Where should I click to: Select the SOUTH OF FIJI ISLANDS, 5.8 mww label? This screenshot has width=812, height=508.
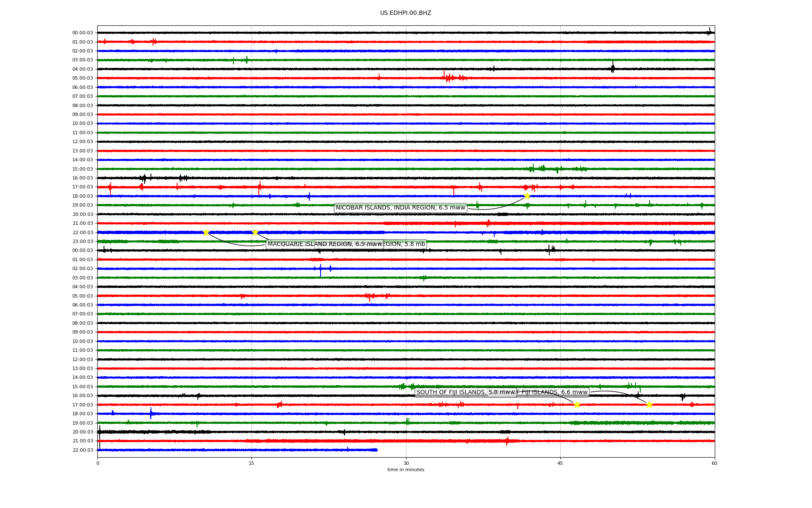(466, 392)
